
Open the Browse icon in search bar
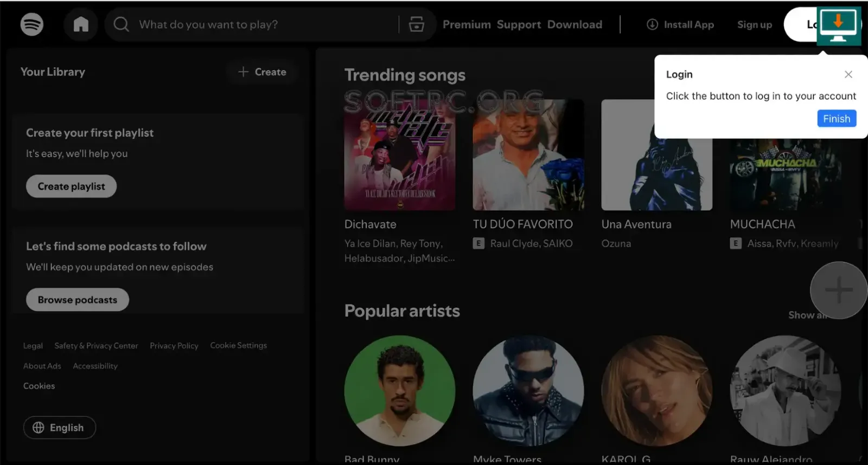tap(416, 24)
